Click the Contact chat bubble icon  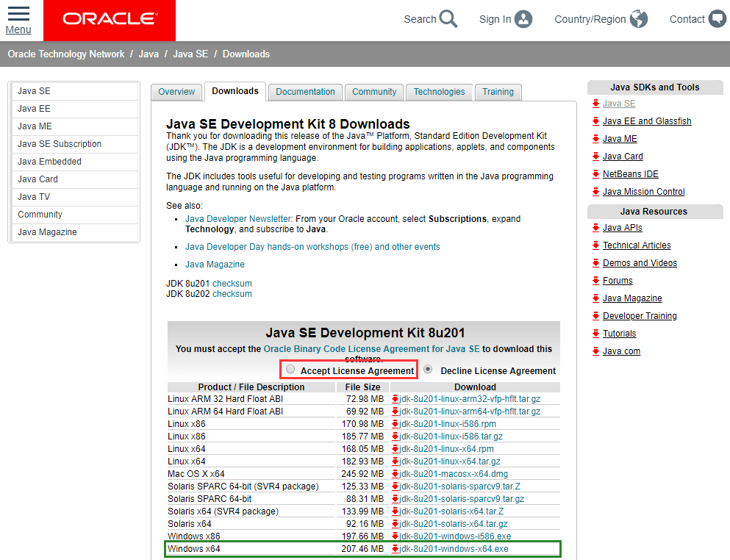point(718,19)
